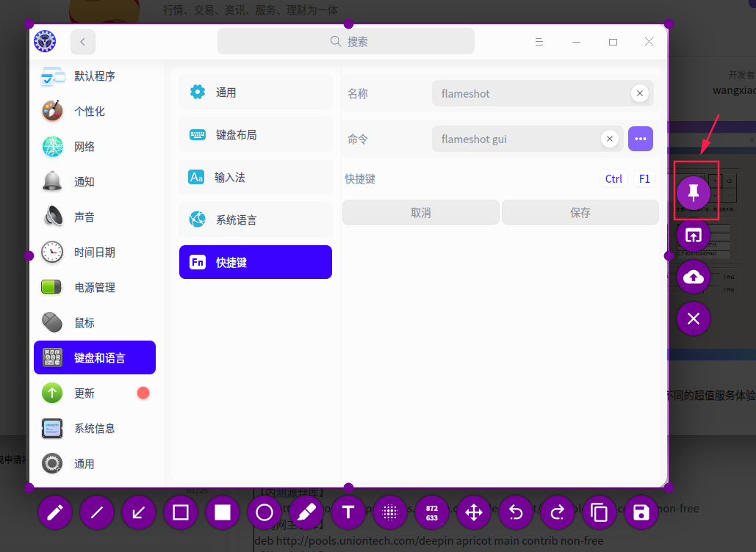Screen dimensions: 756x552
Task: Open 更新 settings
Action: 95,393
